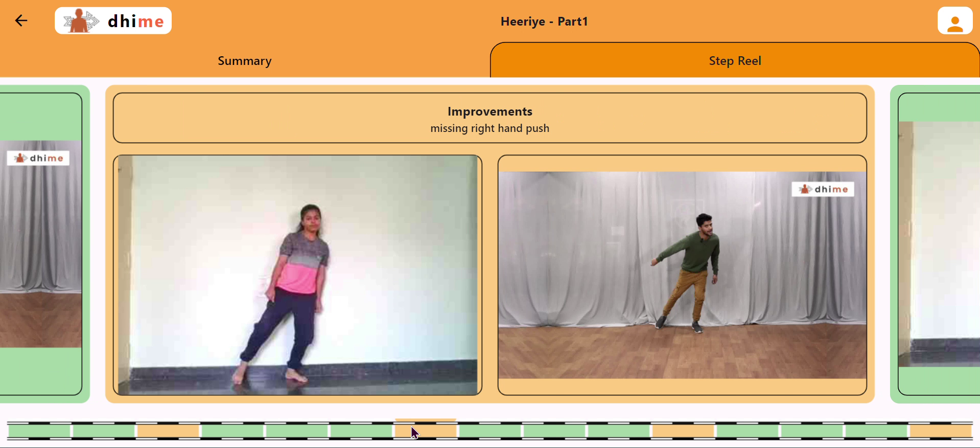Select green segment right after highlighted one

(490, 431)
